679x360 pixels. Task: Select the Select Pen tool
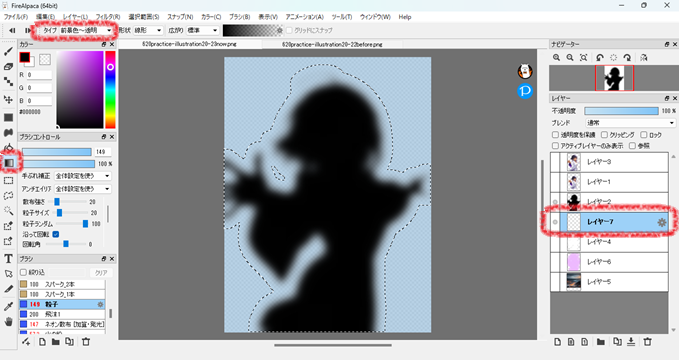[8, 226]
